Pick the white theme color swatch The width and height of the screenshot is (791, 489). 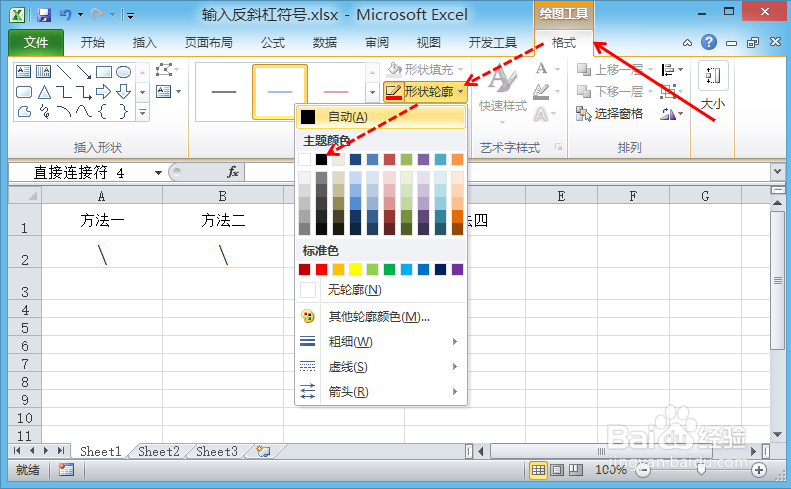[304, 159]
